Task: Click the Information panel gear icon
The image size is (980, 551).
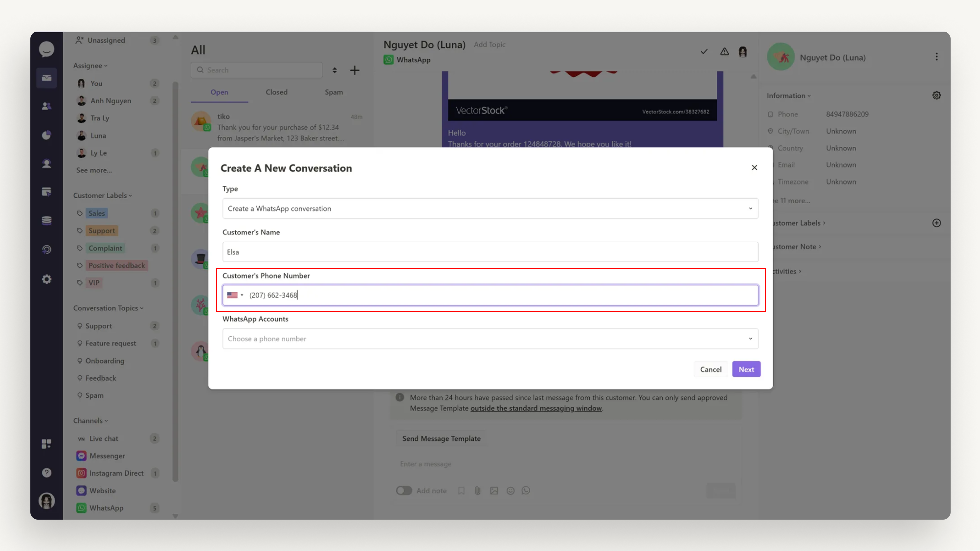Action: point(936,95)
